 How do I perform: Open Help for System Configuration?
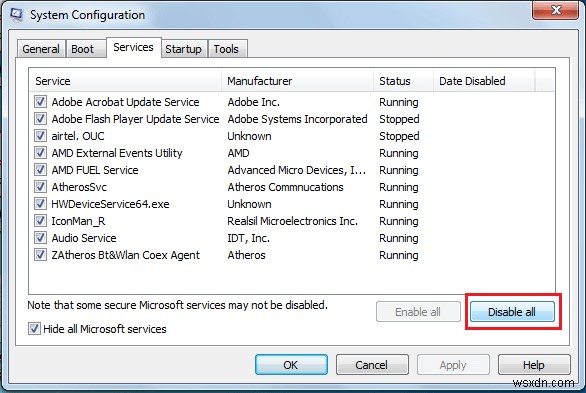point(534,365)
